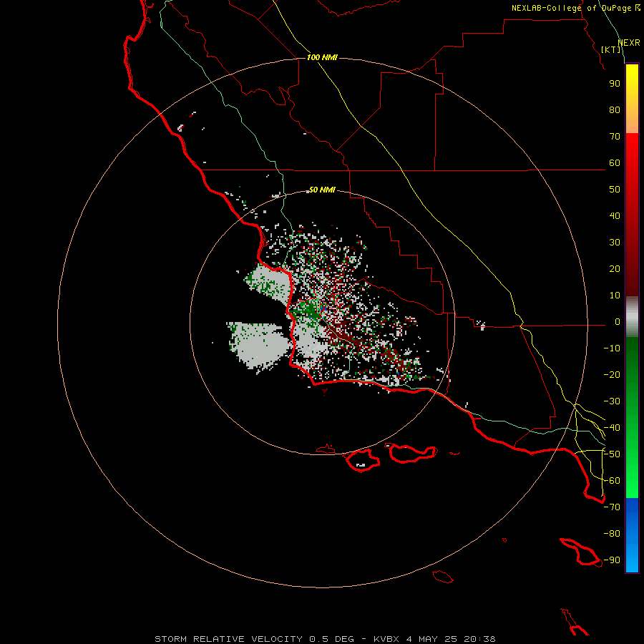Click the 0 value on the velocity scale
Image resolution: width=644 pixels, height=644 pixels.
pyautogui.click(x=618, y=321)
